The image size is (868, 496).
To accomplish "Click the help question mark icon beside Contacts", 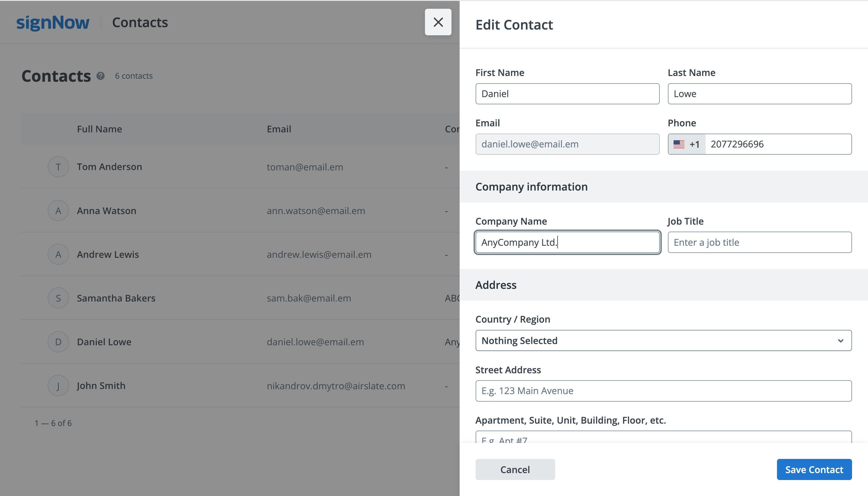I will click(100, 76).
